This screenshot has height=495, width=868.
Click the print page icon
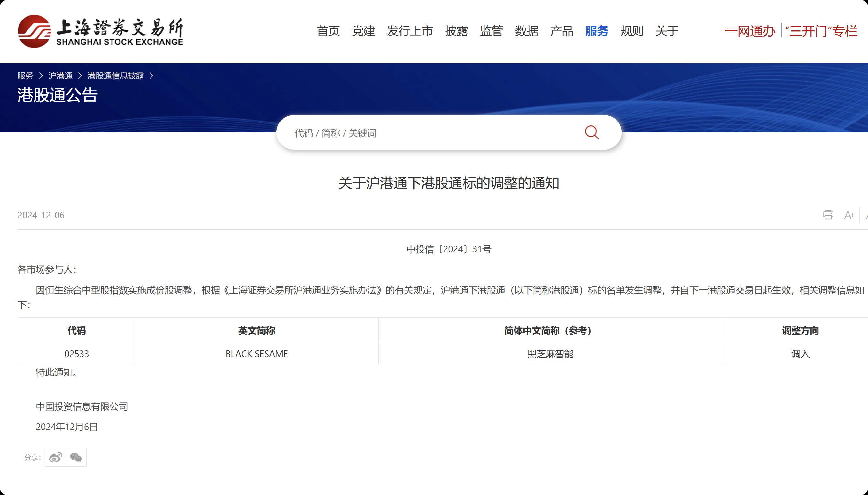(x=828, y=215)
